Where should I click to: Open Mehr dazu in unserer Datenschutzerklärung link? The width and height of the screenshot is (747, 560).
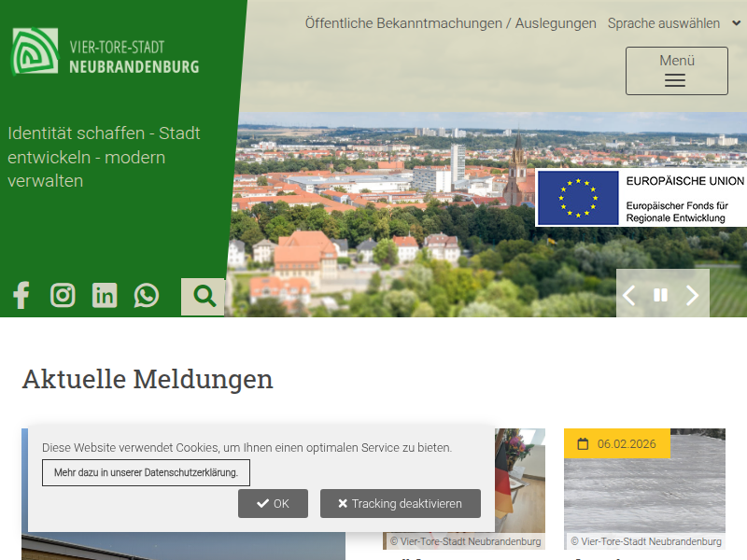click(x=146, y=473)
